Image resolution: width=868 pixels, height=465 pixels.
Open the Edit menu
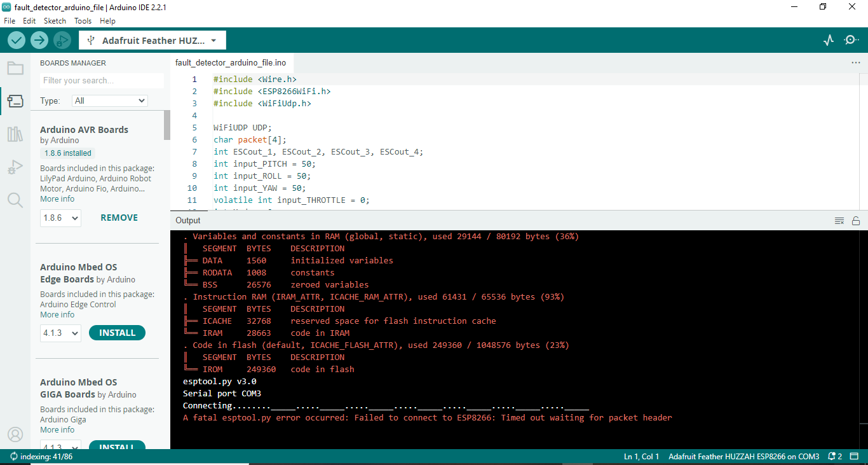(x=29, y=21)
